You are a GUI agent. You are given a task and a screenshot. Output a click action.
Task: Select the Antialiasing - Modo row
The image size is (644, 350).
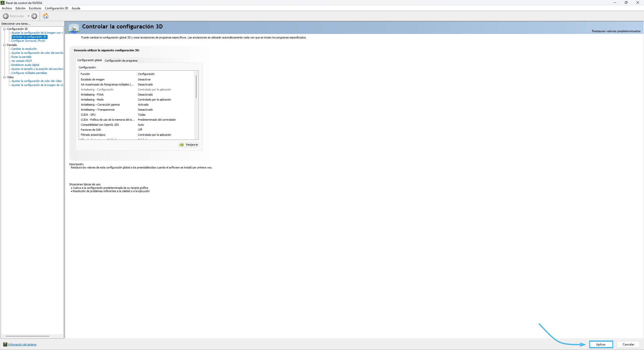pyautogui.click(x=137, y=100)
